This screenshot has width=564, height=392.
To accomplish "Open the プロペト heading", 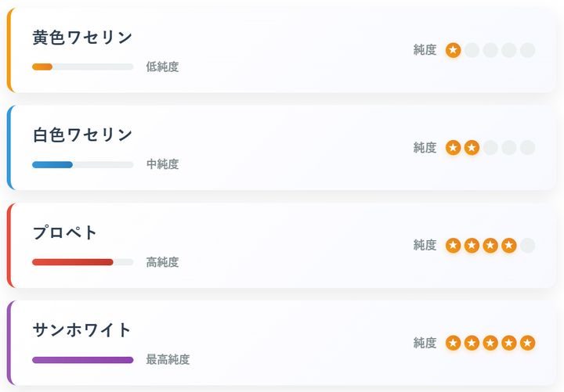I will 65,232.
